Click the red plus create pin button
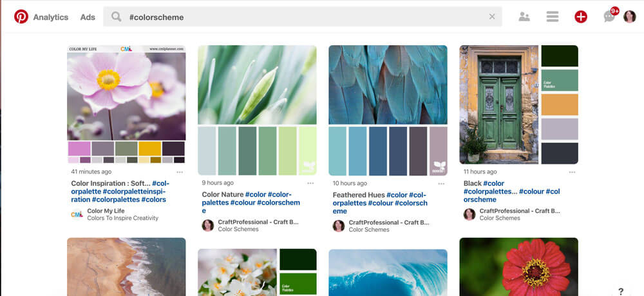Screen dimensions: 644x296 pyautogui.click(x=581, y=17)
